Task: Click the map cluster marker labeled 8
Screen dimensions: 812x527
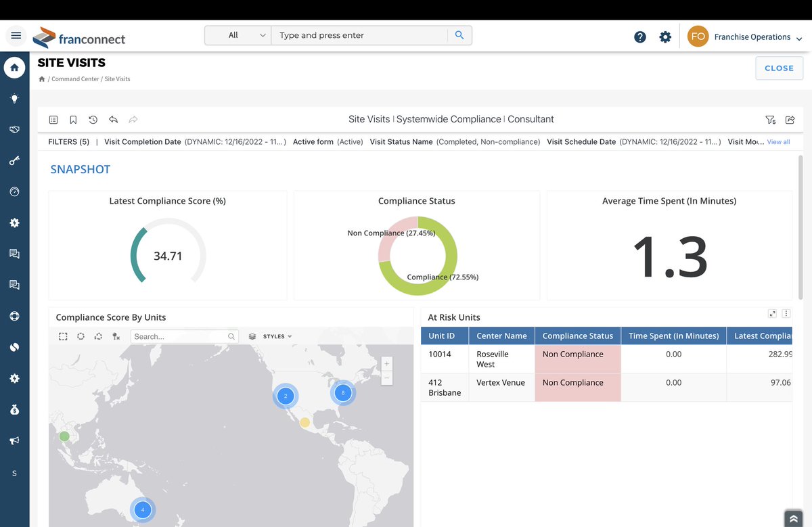Action: (343, 392)
